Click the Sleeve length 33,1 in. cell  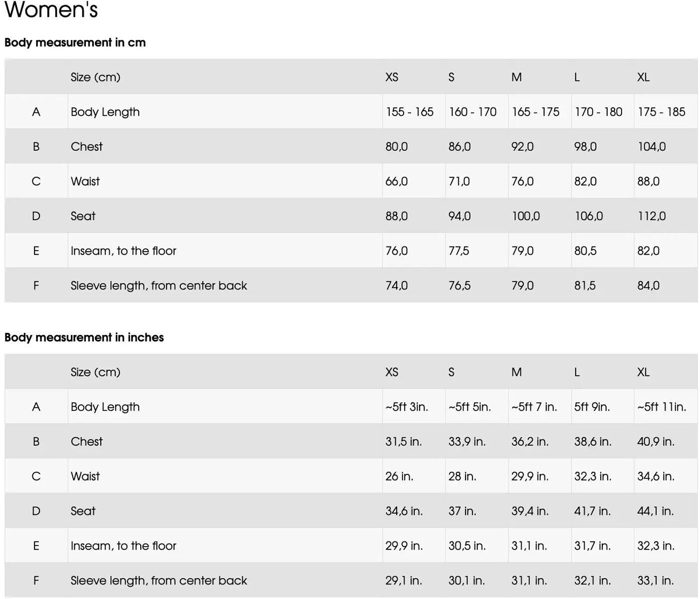(x=655, y=581)
